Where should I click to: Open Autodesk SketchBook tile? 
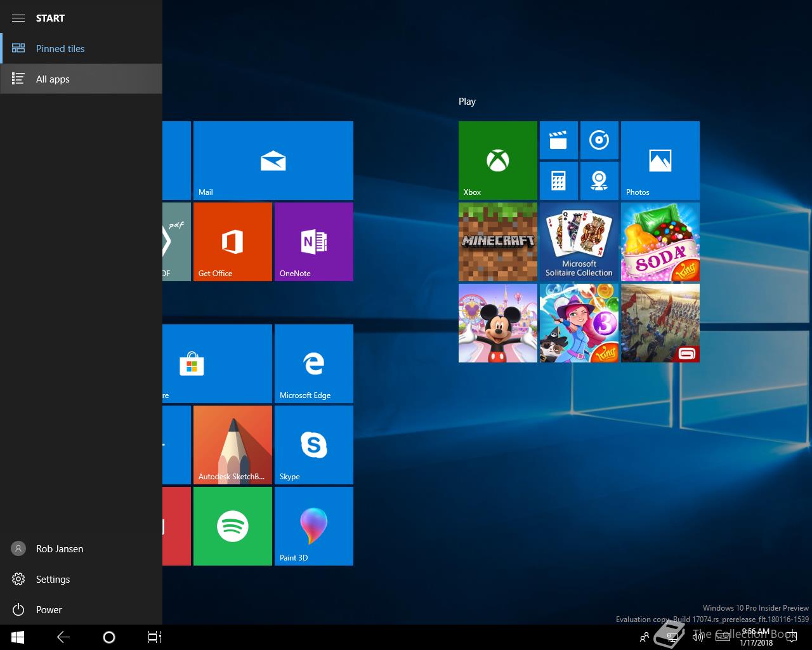[x=233, y=445]
